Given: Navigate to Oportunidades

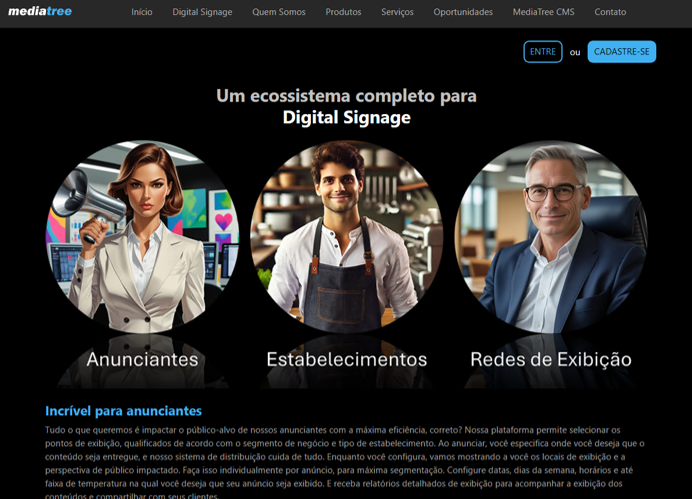Looking at the screenshot, I should (463, 12).
